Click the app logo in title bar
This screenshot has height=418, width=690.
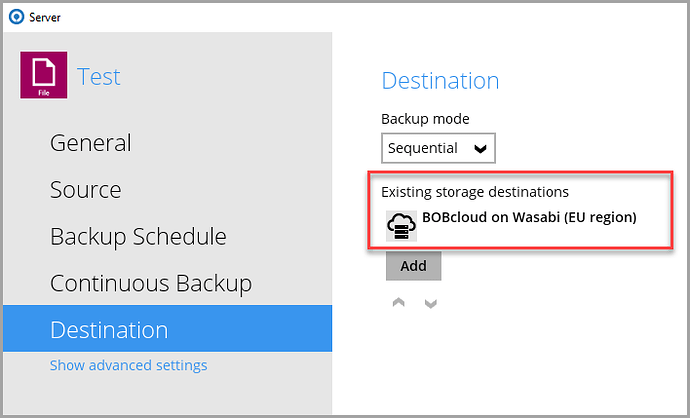click(15, 15)
